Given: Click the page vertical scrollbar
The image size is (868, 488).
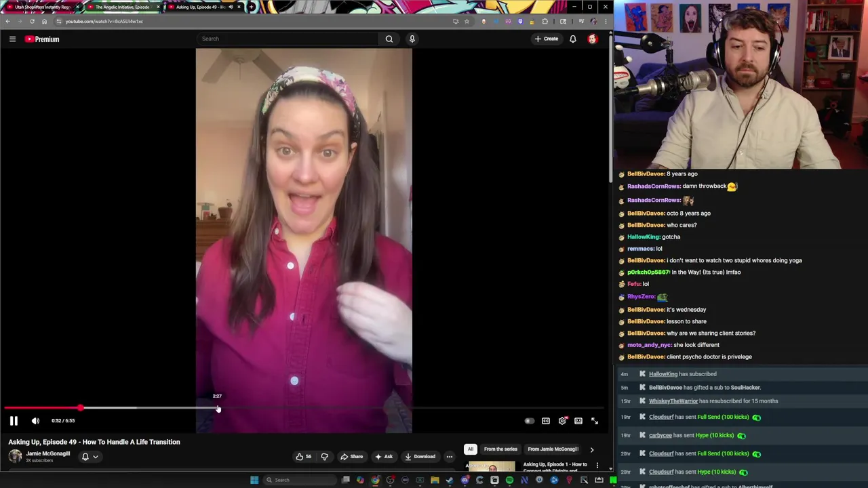Looking at the screenshot, I should pyautogui.click(x=611, y=108).
